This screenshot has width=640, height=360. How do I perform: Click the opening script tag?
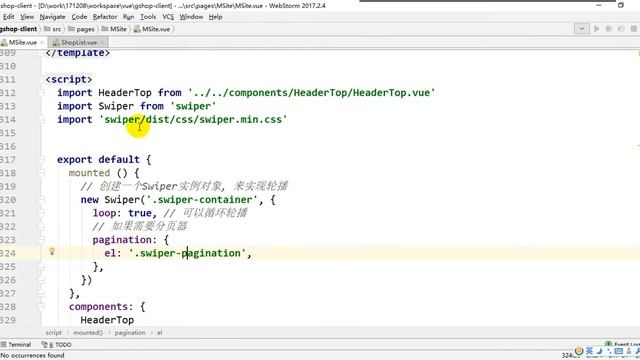[69, 79]
